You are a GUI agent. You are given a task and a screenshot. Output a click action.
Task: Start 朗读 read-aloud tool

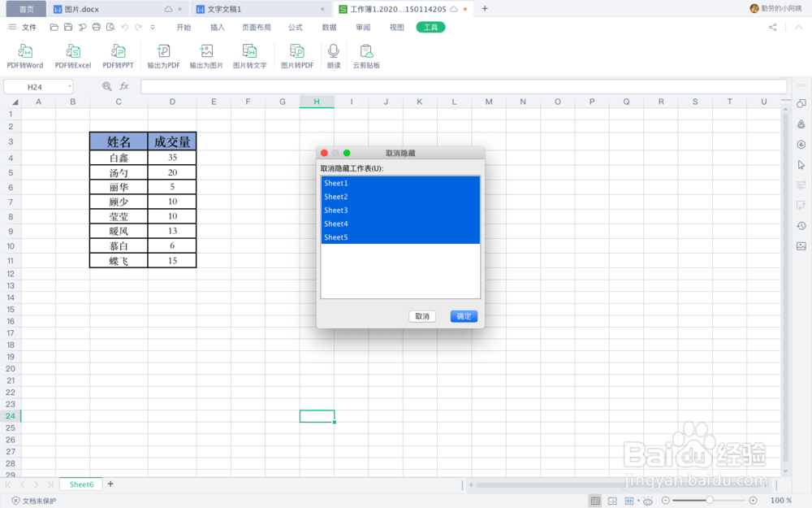pos(334,56)
